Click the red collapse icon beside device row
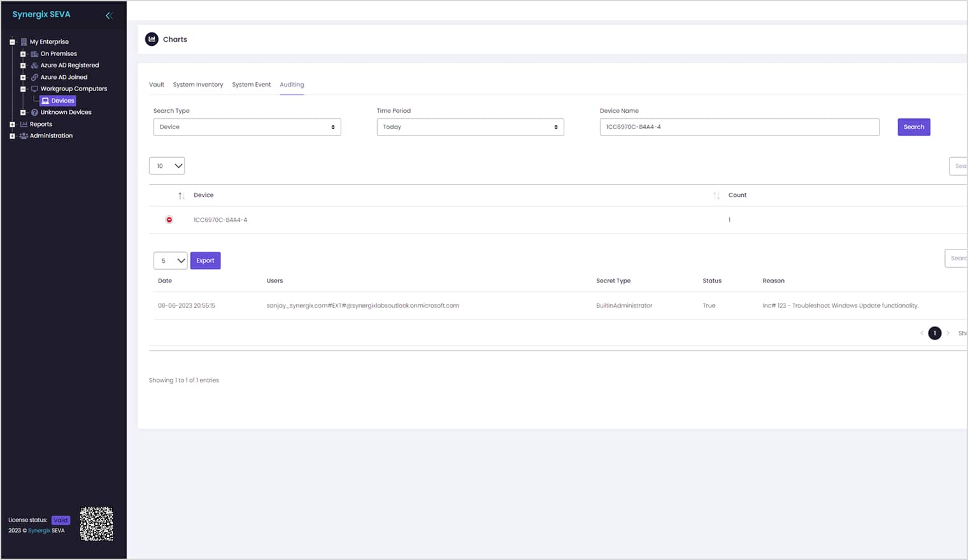 point(169,220)
